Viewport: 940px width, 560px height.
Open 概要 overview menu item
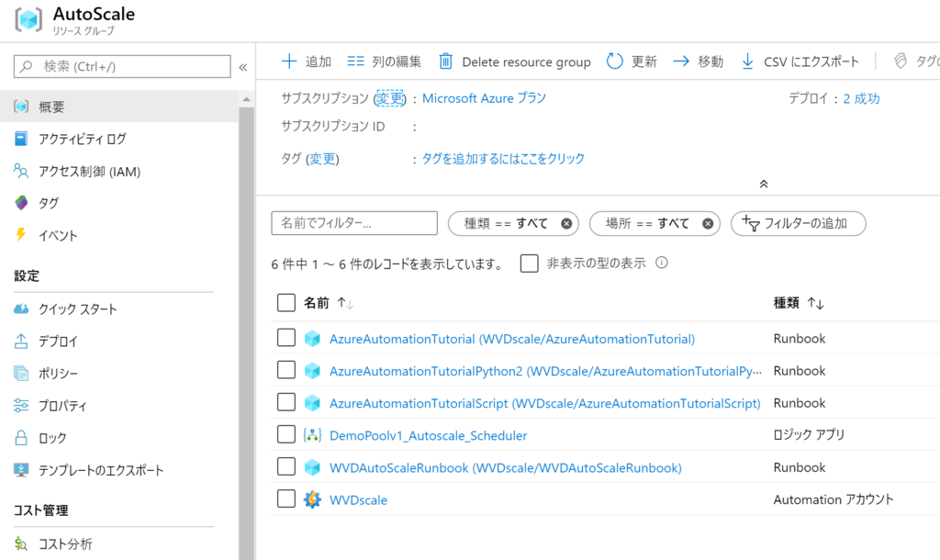[x=119, y=106]
